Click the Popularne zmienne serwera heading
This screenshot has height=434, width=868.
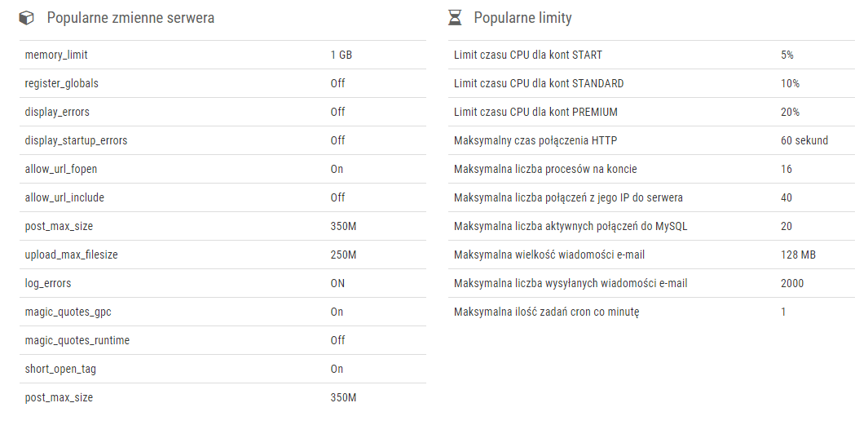pos(130,18)
